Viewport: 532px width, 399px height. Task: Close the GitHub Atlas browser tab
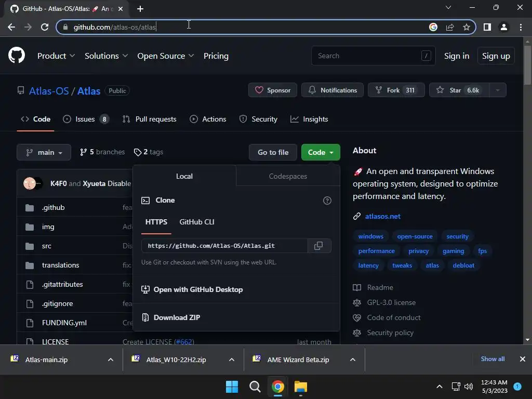[x=121, y=9]
